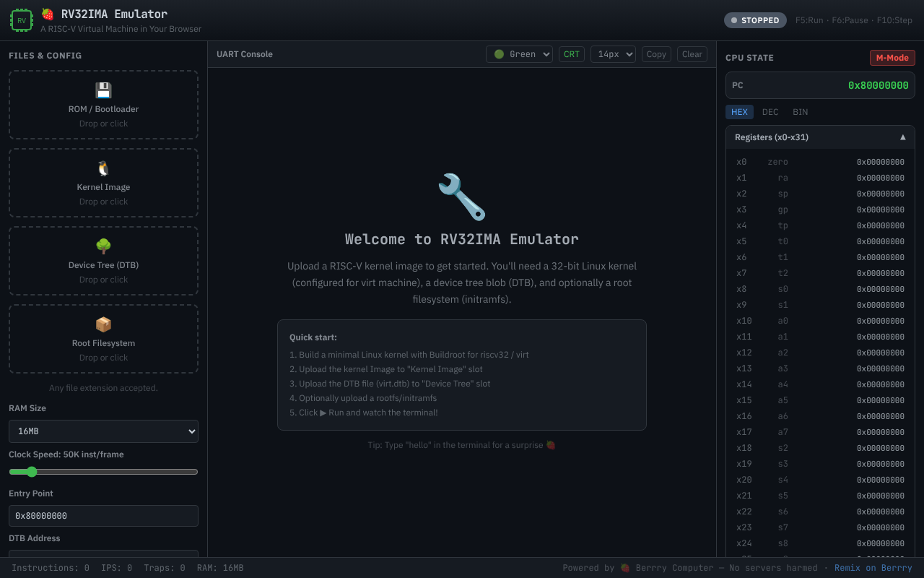Click the Traps: 0 status entry

[165, 568]
